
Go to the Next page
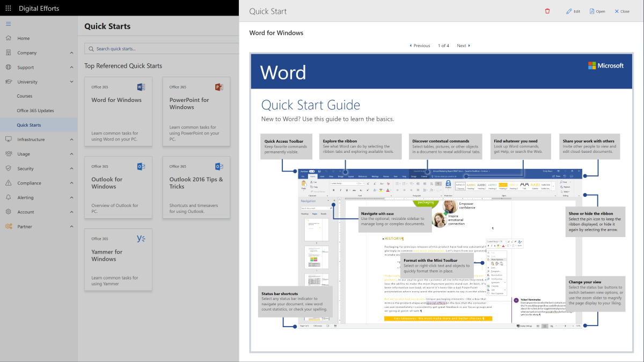[x=463, y=46]
